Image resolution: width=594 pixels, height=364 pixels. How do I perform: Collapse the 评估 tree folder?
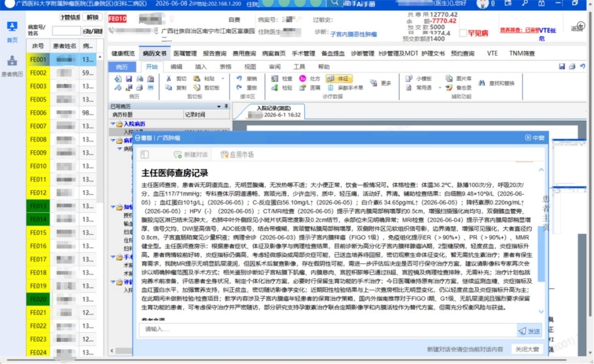point(113,282)
